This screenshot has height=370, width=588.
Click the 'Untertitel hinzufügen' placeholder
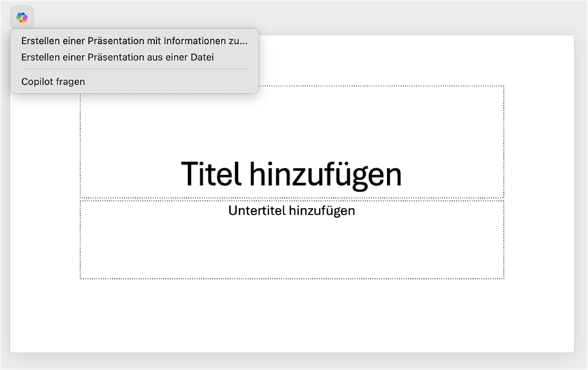292,240
